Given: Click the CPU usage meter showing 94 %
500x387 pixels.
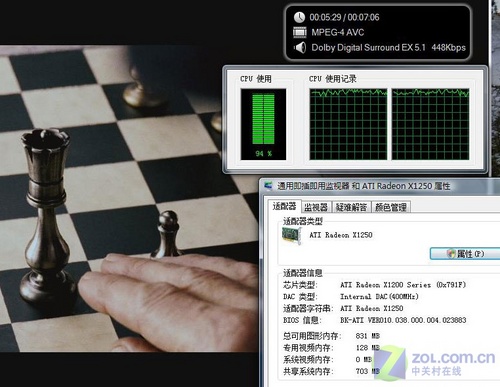Looking at the screenshot, I should (263, 124).
